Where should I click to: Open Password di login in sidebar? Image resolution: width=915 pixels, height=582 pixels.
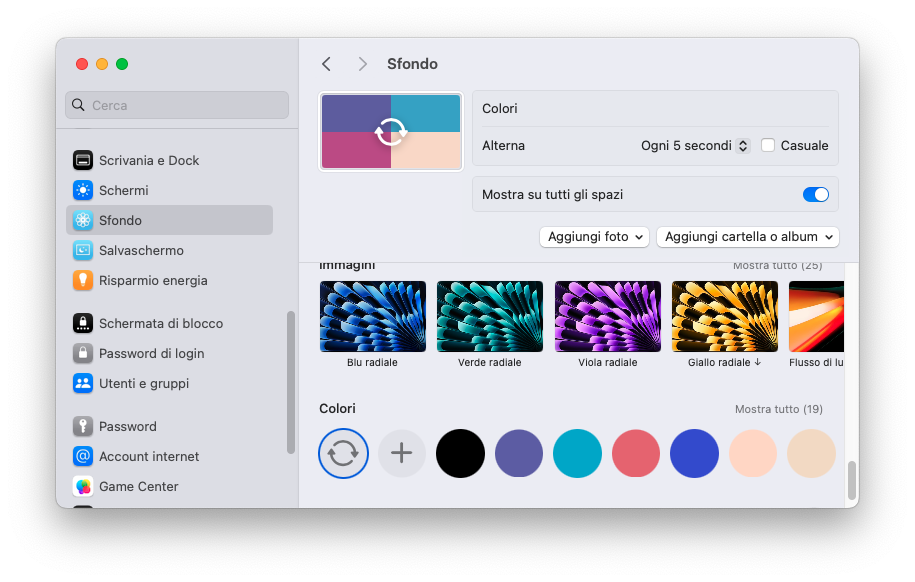[169, 353]
